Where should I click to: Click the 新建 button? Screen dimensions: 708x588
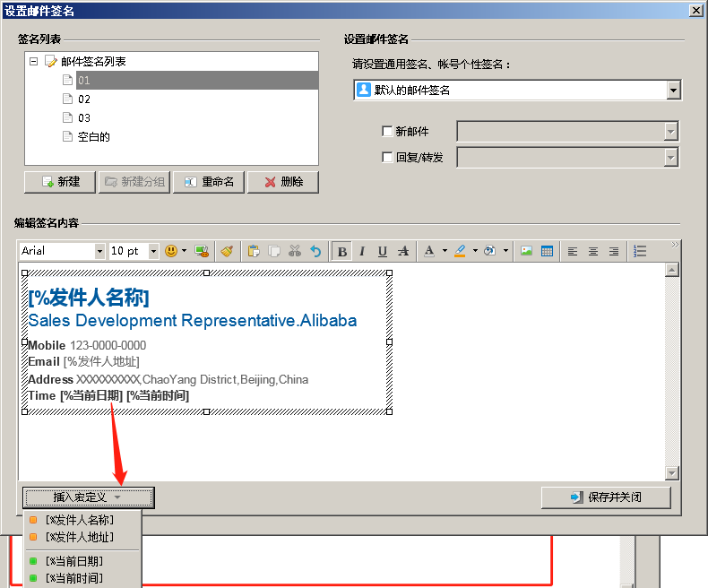pos(60,182)
